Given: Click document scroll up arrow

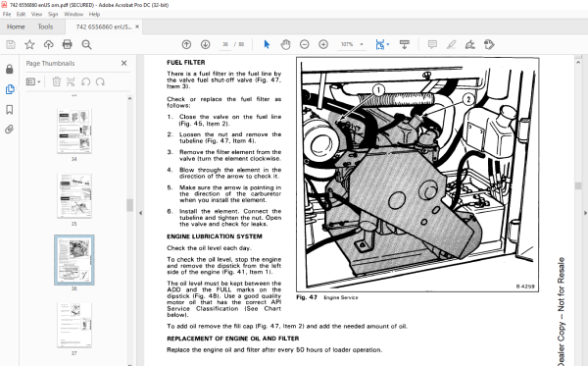Looking at the screenshot, I should click(578, 62).
